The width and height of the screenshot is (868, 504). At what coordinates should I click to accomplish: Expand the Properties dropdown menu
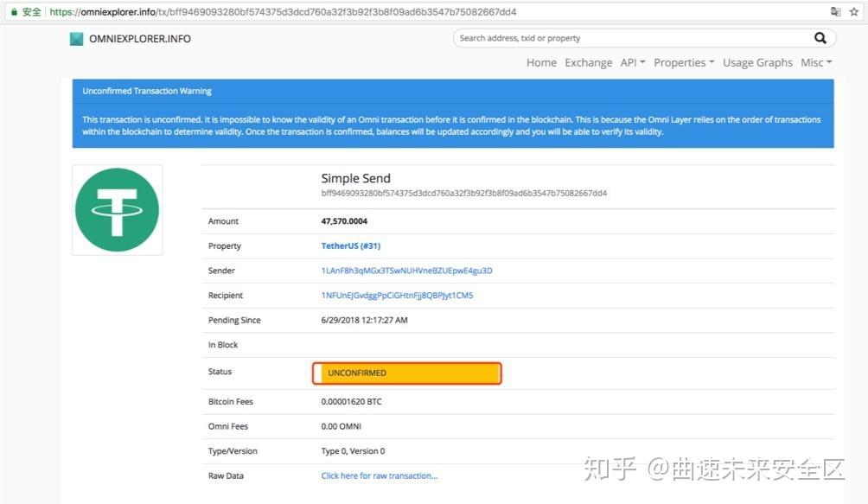(684, 62)
